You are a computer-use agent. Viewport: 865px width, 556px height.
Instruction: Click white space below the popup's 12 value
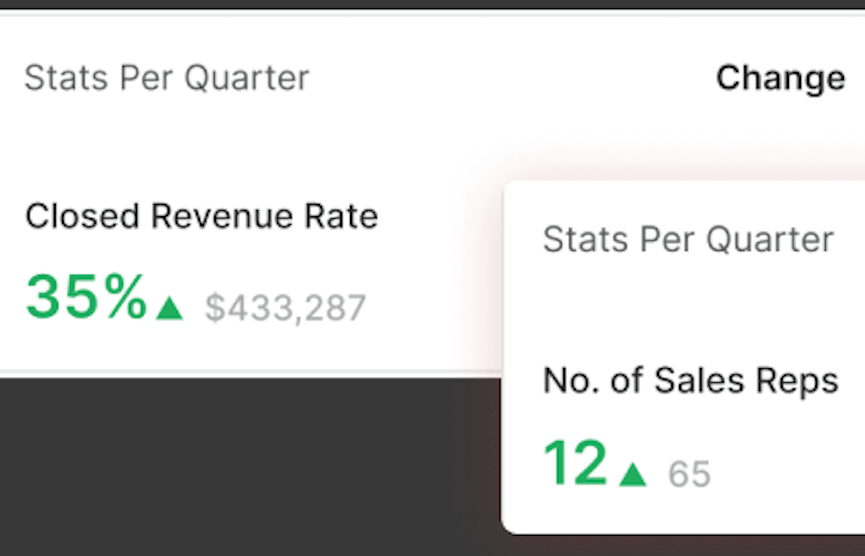point(600,512)
